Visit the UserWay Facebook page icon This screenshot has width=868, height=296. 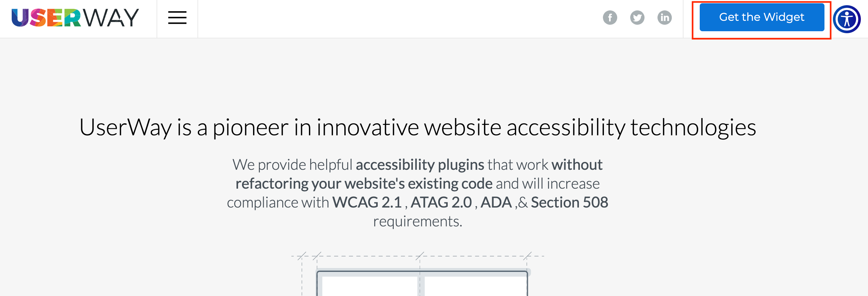point(610,18)
